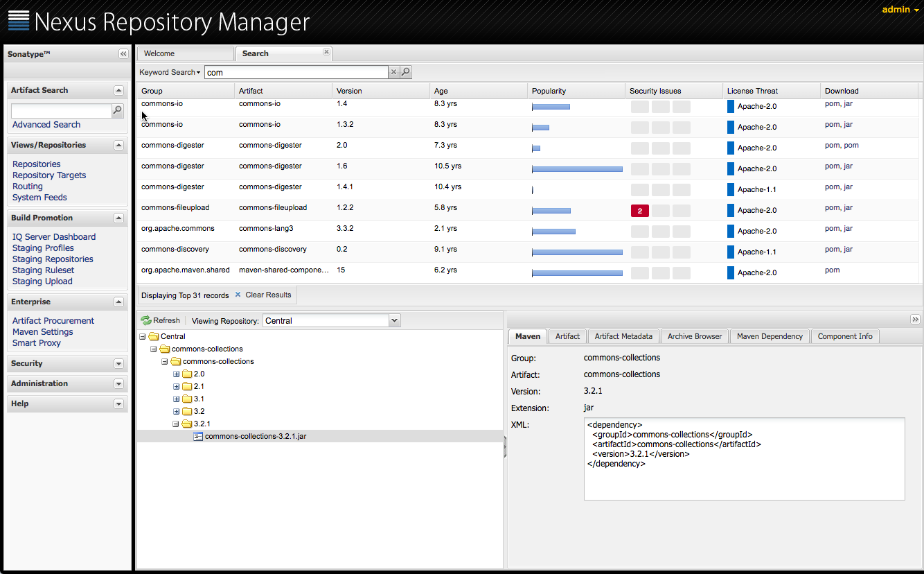Viewport: 924px width, 574px height.
Task: Expand the Security panel
Action: (x=118, y=363)
